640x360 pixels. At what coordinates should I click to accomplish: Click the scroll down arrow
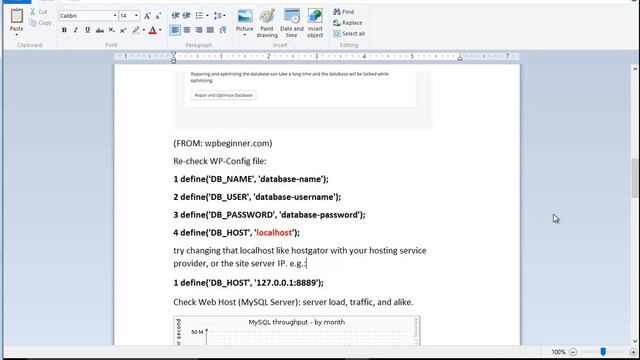[635, 342]
